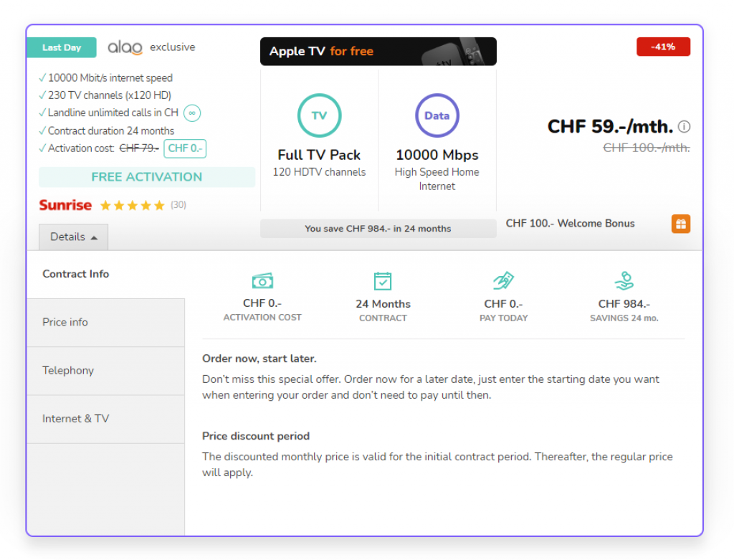This screenshot has width=734, height=560.
Task: Click the Last Day badge
Action: [x=62, y=47]
